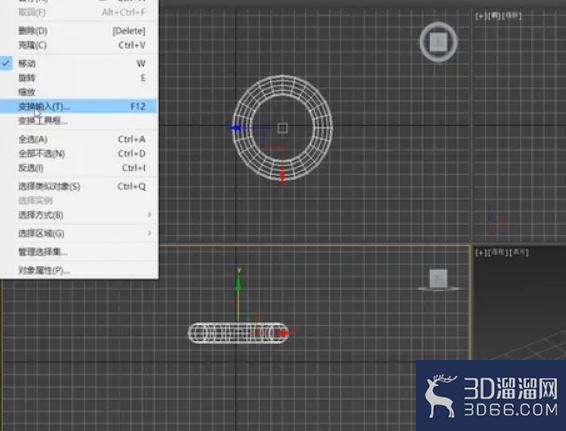The width and height of the screenshot is (566, 431).
Task: Click the ViewCube in the torus circle viewport
Action: point(439,42)
